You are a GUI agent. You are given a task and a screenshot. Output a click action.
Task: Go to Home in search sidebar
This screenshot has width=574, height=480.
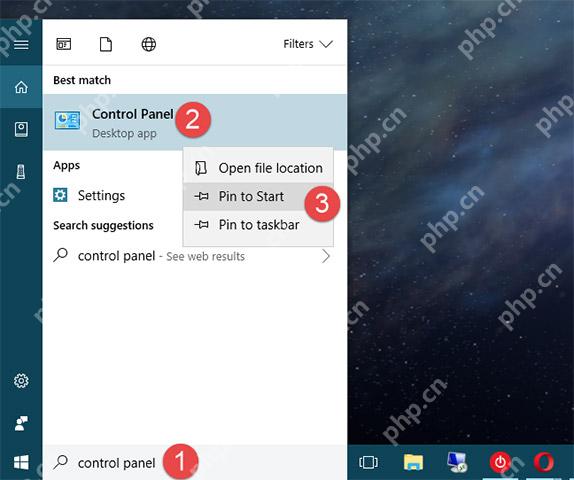21,87
